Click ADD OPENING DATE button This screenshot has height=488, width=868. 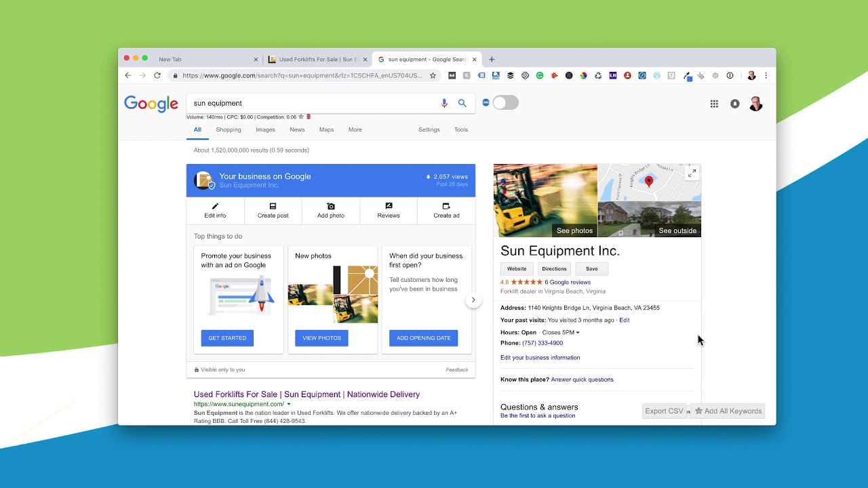tap(423, 338)
